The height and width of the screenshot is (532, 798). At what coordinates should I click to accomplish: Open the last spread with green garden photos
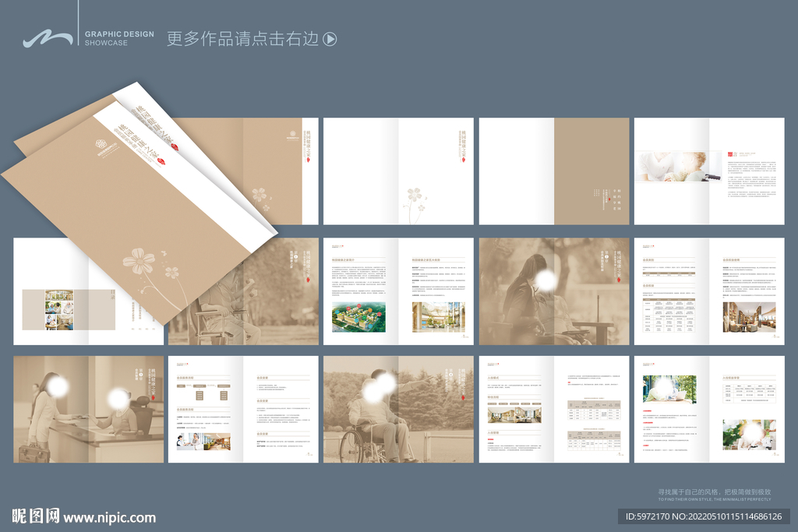(709, 410)
